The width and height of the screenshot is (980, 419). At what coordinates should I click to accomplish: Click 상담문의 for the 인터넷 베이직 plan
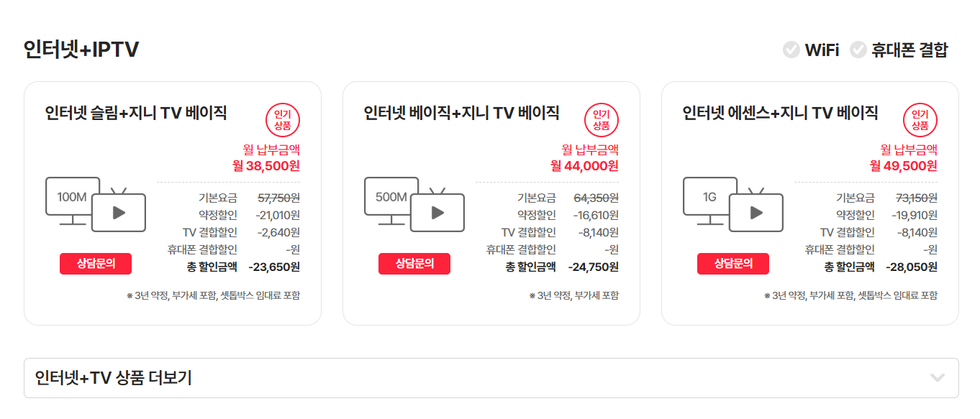tap(414, 264)
